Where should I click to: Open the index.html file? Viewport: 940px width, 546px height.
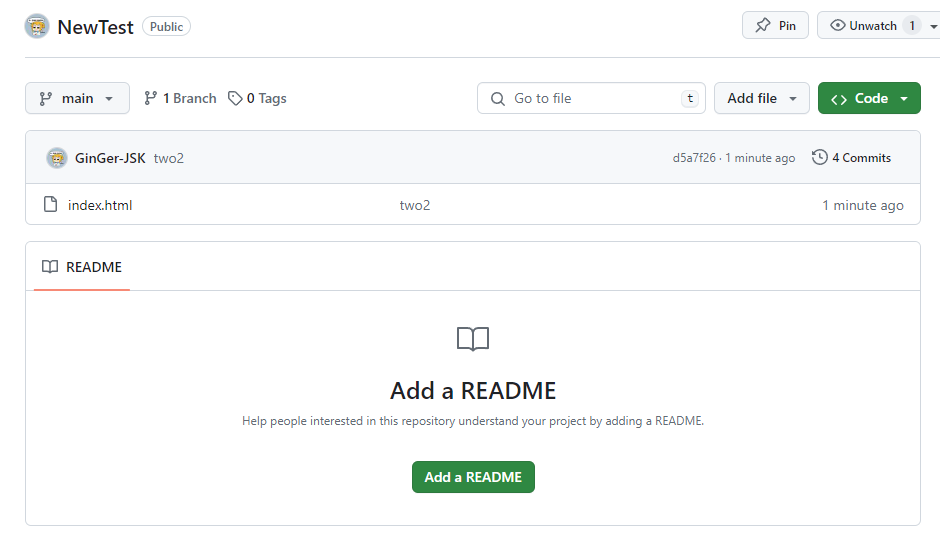click(100, 205)
